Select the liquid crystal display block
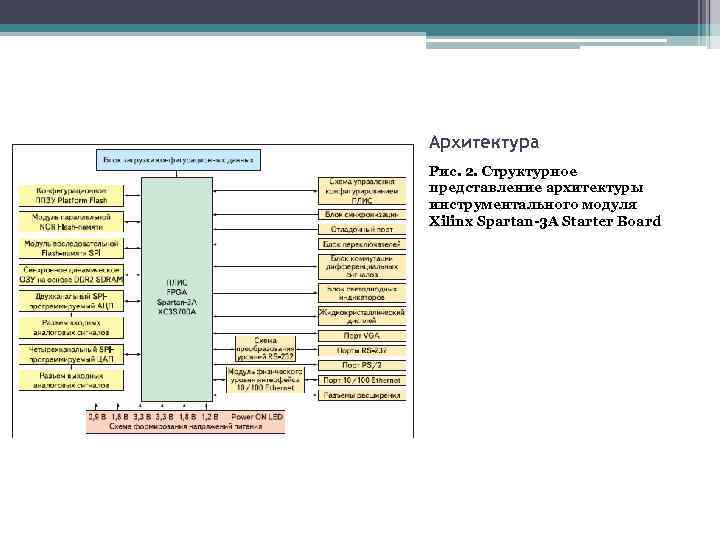The image size is (720, 540). pyautogui.click(x=362, y=316)
